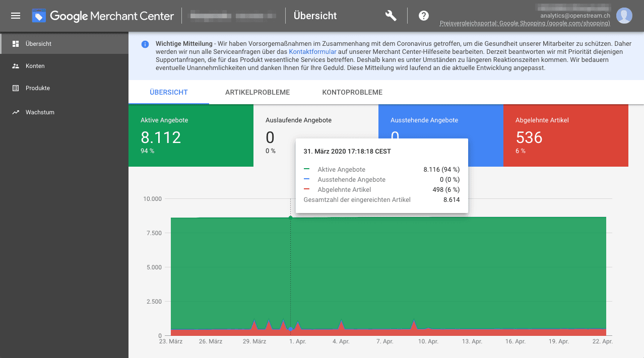Open the wrench tools menu

(x=391, y=16)
